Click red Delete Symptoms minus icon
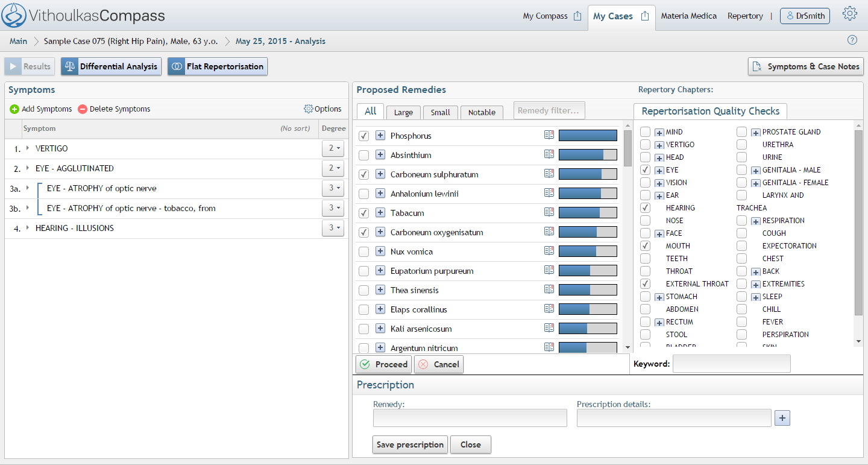The width and height of the screenshot is (868, 465). click(83, 109)
